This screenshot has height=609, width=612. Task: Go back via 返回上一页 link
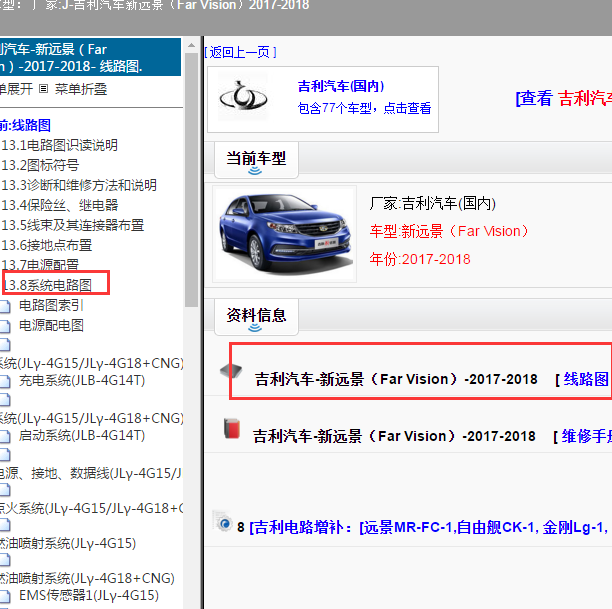pos(240,52)
